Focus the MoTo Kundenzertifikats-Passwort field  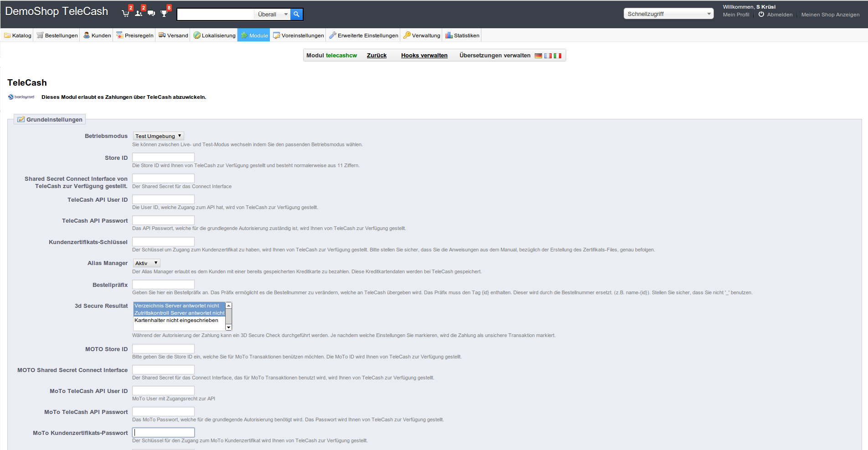(x=163, y=432)
